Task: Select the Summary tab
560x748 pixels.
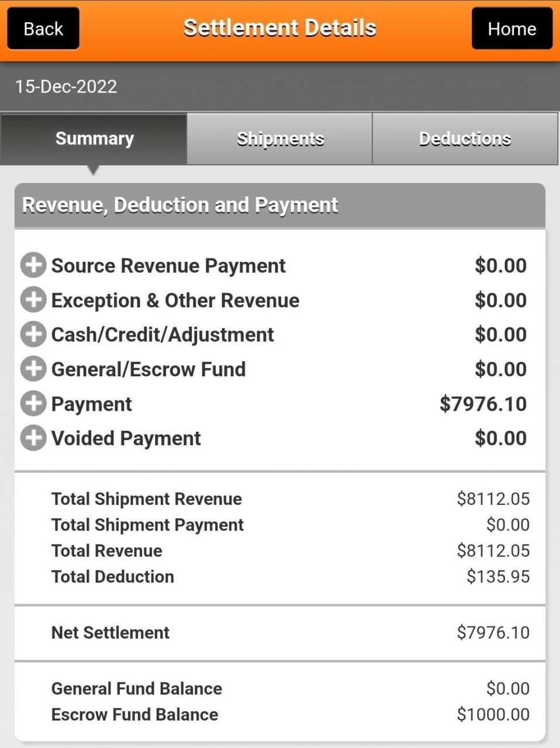Action: pyautogui.click(x=94, y=138)
